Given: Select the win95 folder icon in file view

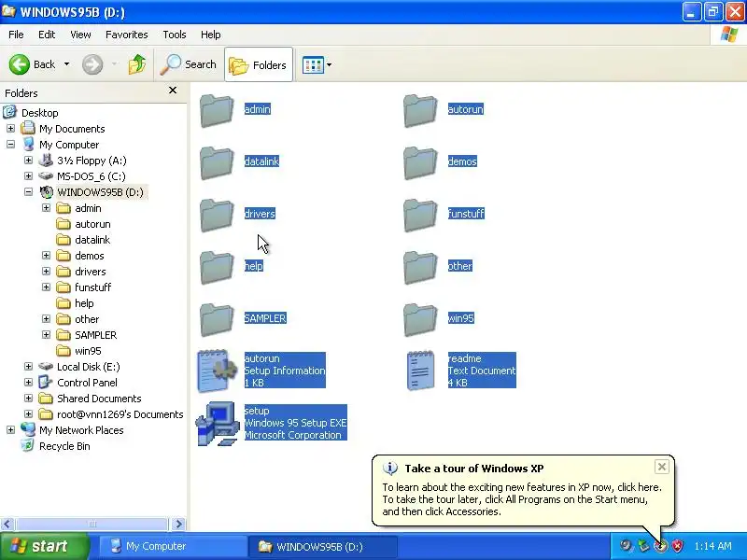Looking at the screenshot, I should point(420,320).
